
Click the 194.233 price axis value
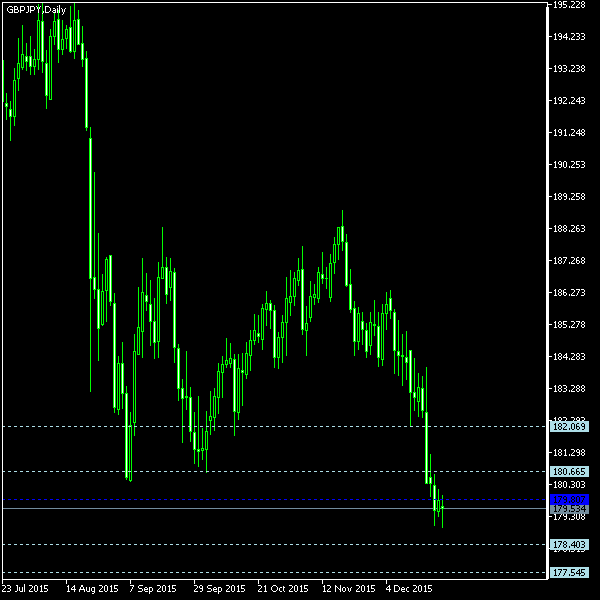click(569, 37)
